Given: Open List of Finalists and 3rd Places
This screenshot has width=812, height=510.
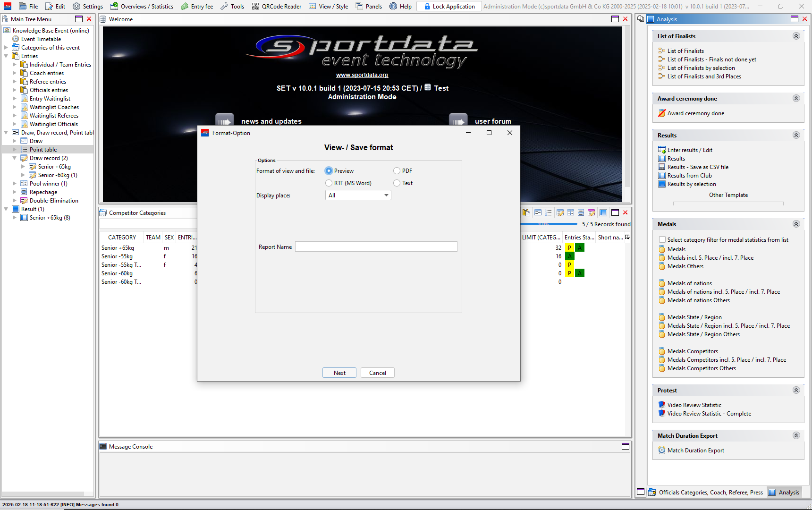Looking at the screenshot, I should point(704,76).
